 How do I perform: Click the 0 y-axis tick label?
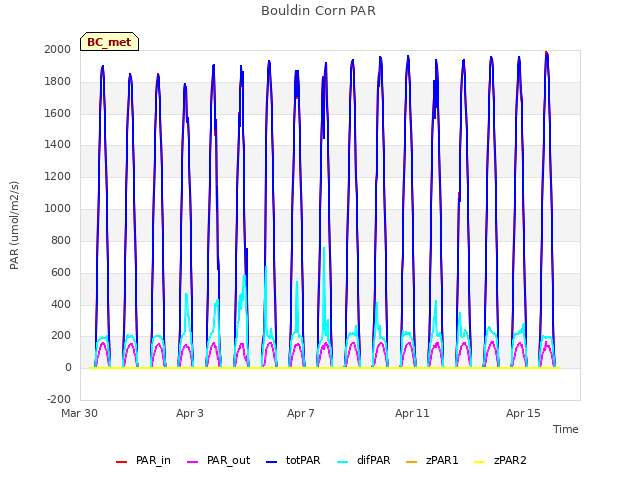point(68,367)
